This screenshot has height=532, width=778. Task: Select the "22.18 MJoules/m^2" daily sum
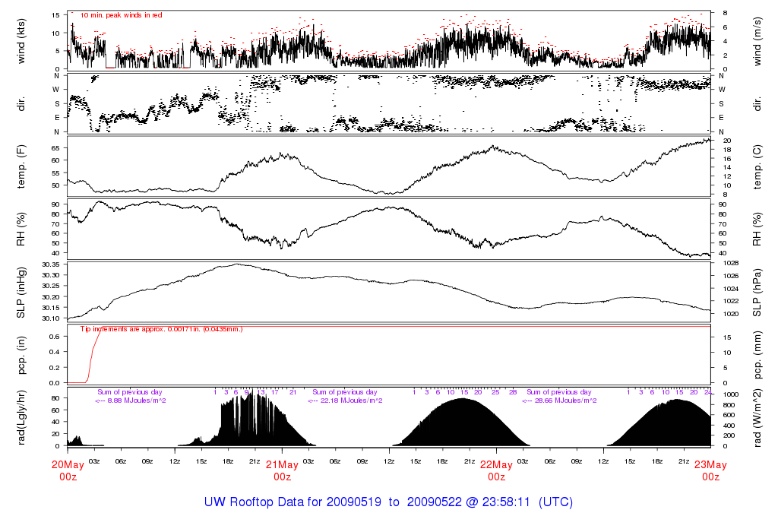351,401
